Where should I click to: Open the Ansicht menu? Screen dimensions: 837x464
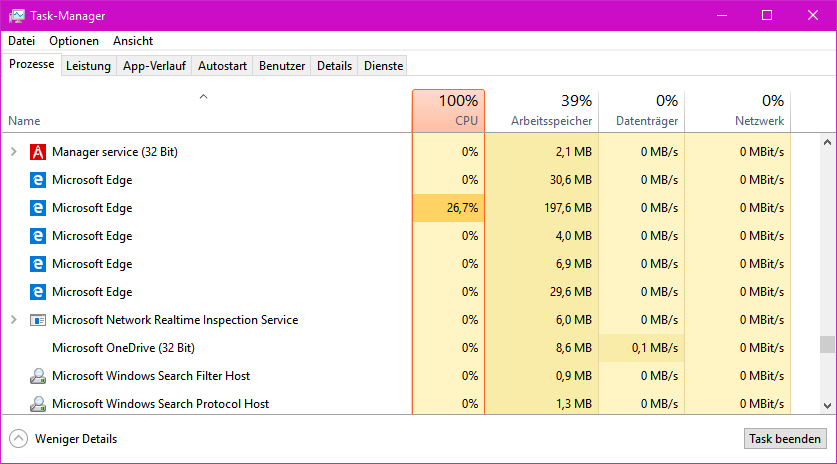pos(133,41)
